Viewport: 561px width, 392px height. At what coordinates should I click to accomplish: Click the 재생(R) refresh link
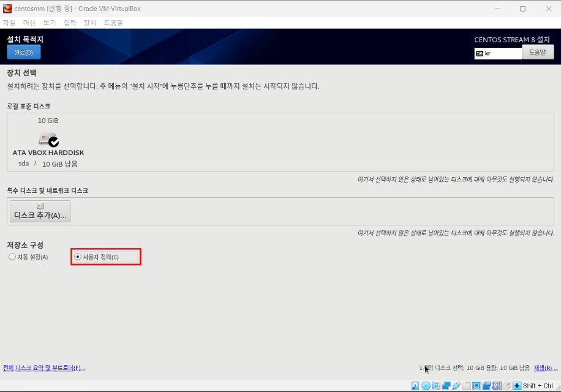pyautogui.click(x=546, y=367)
